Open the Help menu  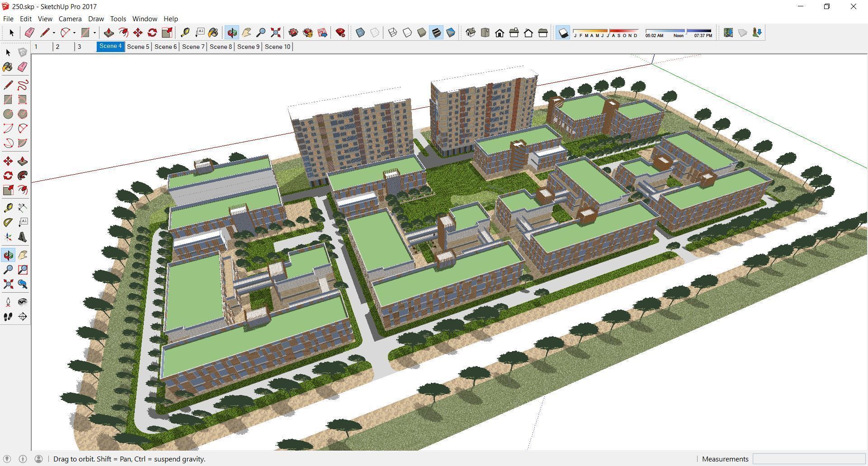[x=170, y=19]
